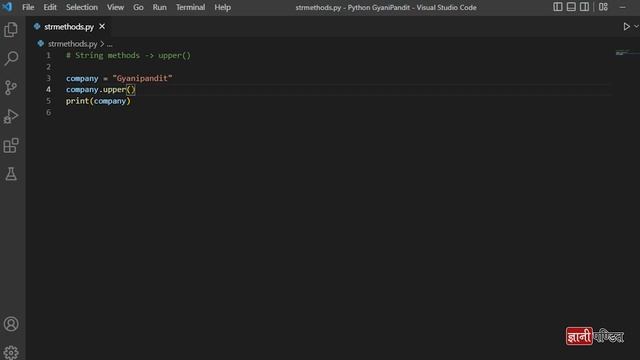Image resolution: width=640 pixels, height=360 pixels.
Task: Click the Python file icon in the tab
Action: (x=37, y=27)
